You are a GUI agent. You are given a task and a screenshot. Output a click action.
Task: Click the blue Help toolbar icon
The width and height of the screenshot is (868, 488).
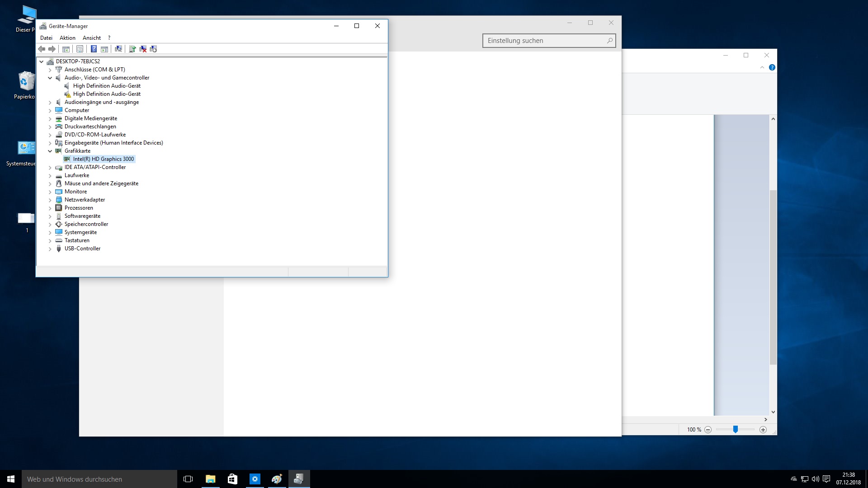[x=94, y=49]
